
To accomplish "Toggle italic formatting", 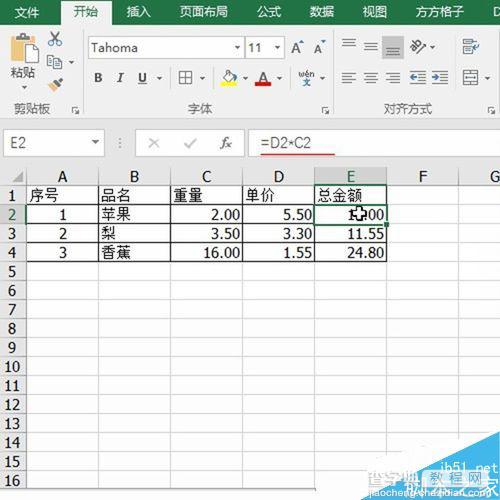I will [120, 78].
